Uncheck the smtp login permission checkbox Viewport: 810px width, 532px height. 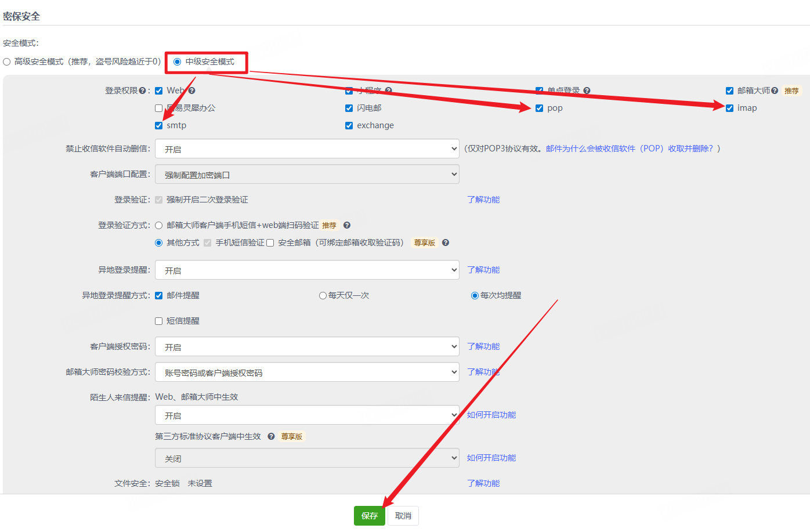point(159,125)
